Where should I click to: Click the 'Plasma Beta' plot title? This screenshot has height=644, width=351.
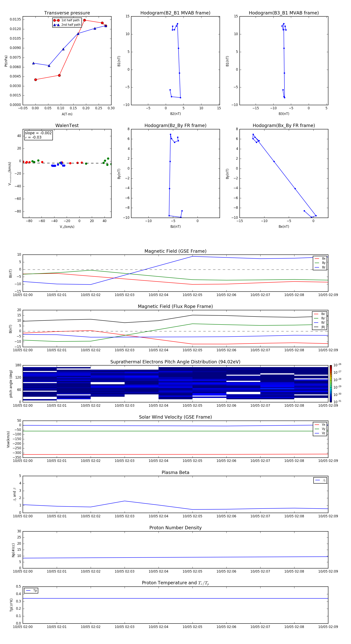click(x=175, y=473)
